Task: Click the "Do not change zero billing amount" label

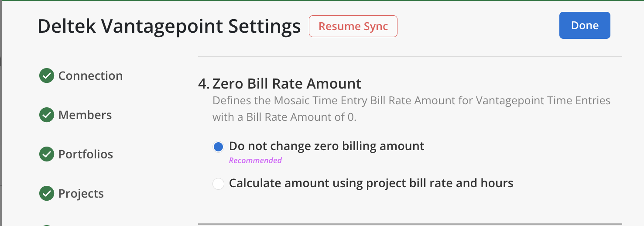Action: pos(326,146)
